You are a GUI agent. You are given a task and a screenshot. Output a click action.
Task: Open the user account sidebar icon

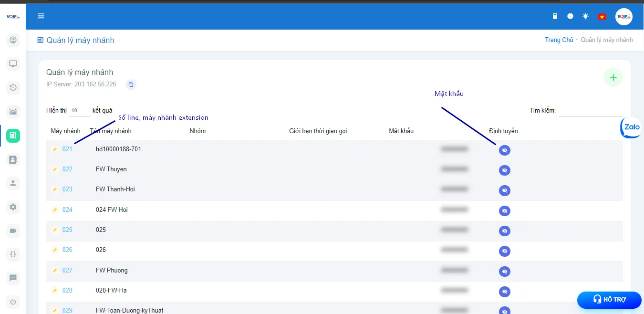[x=13, y=183]
